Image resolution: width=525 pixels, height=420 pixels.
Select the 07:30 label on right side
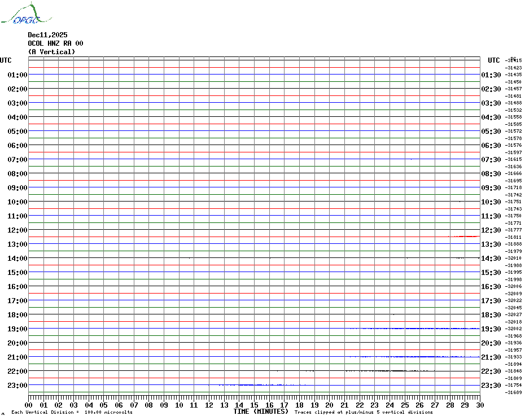[491, 160]
